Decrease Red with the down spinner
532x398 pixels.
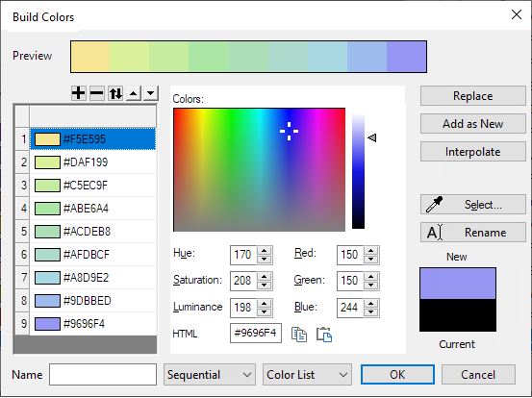[370, 260]
